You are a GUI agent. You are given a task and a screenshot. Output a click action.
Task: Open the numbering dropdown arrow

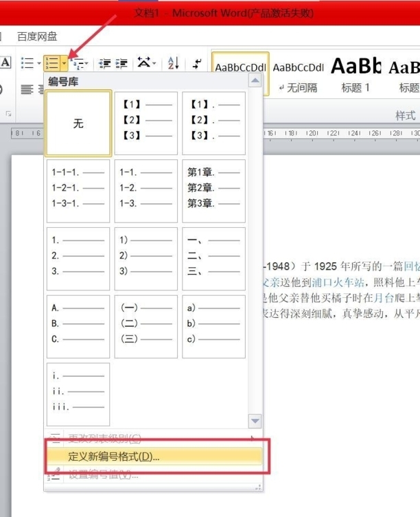point(64,63)
